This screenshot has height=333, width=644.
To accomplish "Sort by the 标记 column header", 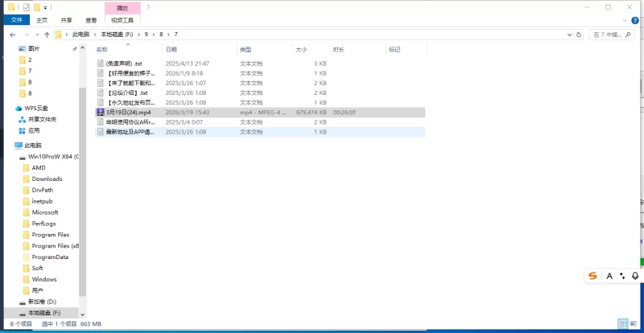I will pyautogui.click(x=394, y=50).
